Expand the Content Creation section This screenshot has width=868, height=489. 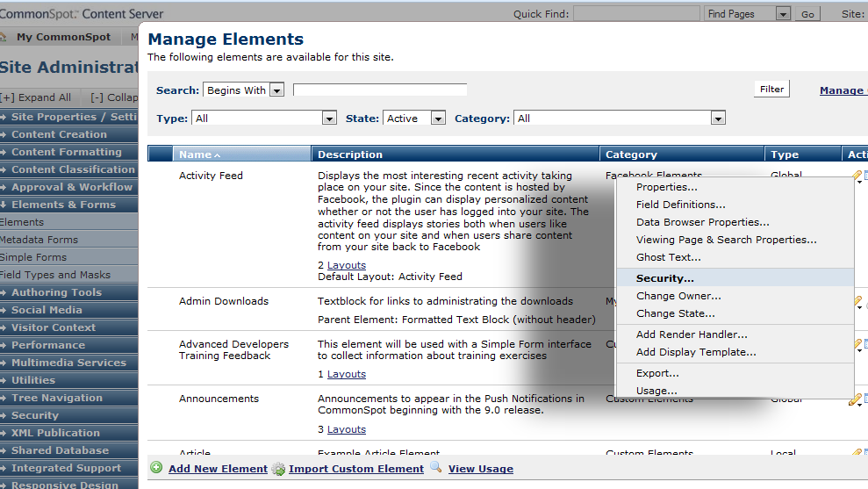(x=68, y=134)
